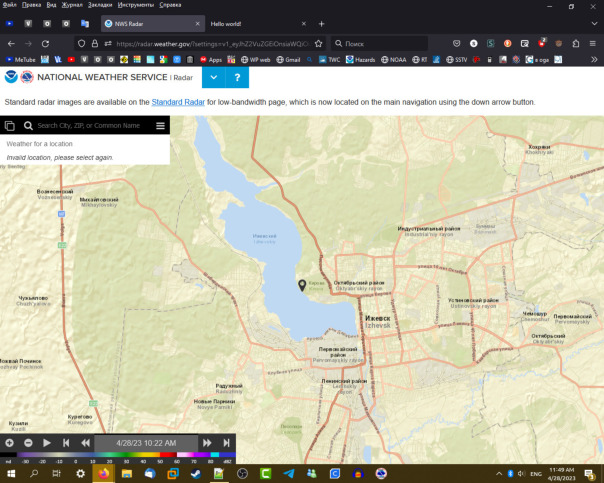
Task: Open a new browser tab with plus
Action: pos(321,23)
